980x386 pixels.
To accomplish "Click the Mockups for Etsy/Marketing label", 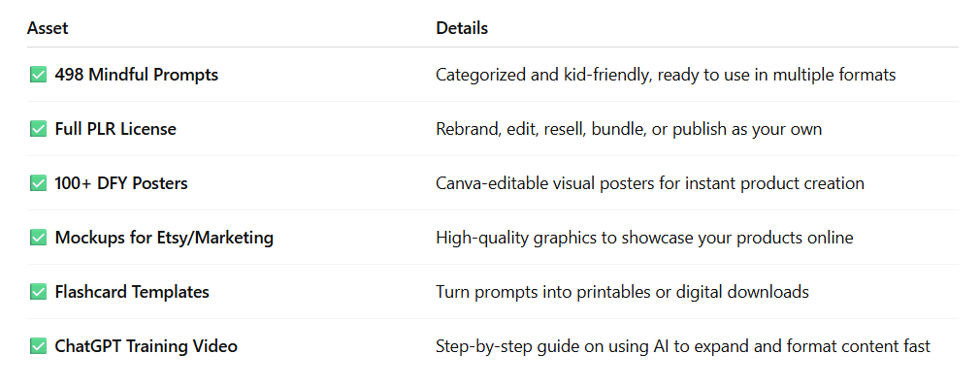I will coord(164,238).
